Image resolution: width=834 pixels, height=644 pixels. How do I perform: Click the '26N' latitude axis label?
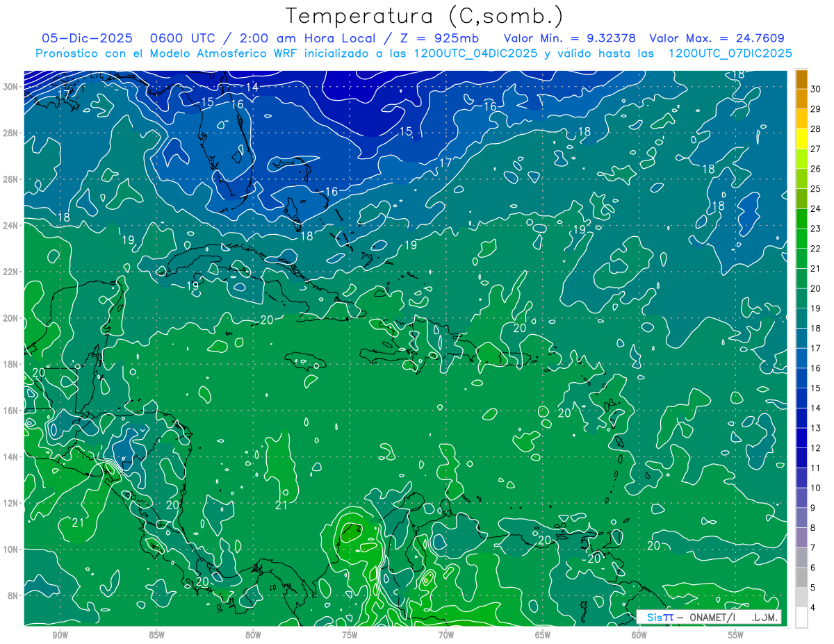coord(12,179)
